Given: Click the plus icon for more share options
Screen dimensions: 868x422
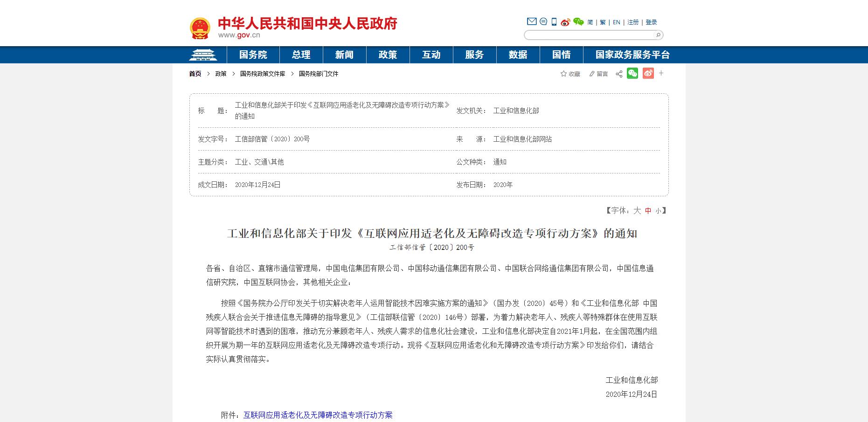Looking at the screenshot, I should point(661,73).
